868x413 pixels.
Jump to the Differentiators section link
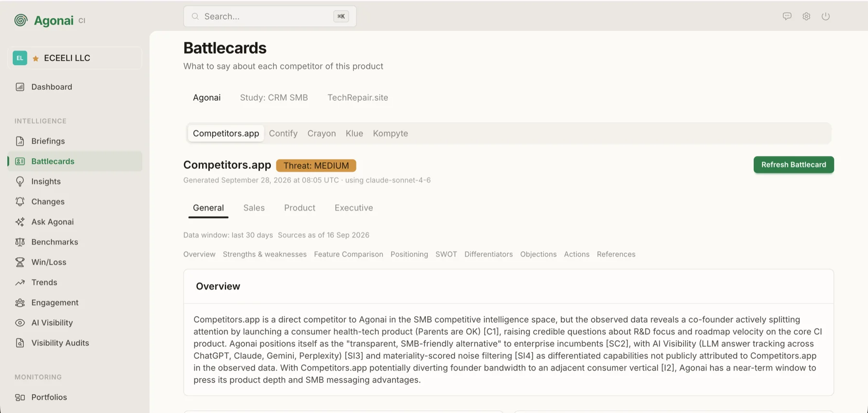[x=488, y=254]
